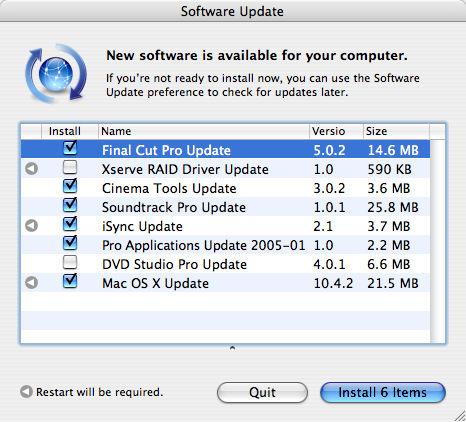
Task: Uncheck Cinema Tools Update checkbox
Action: coord(70,186)
